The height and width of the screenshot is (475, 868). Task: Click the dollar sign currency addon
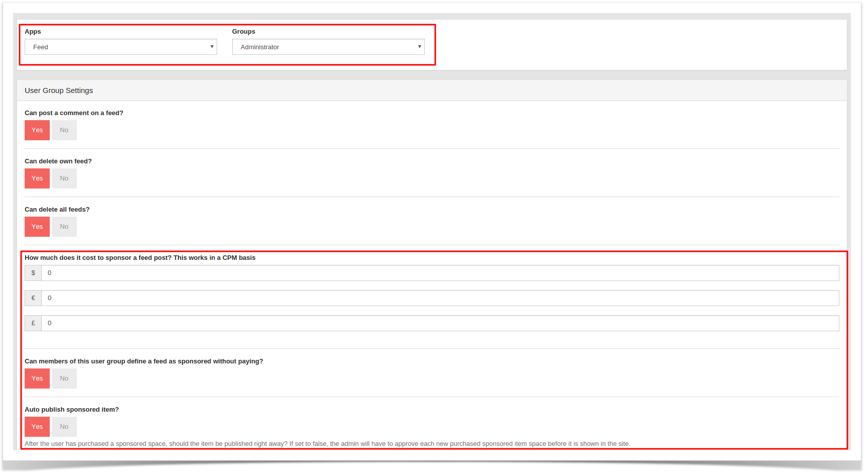point(33,273)
